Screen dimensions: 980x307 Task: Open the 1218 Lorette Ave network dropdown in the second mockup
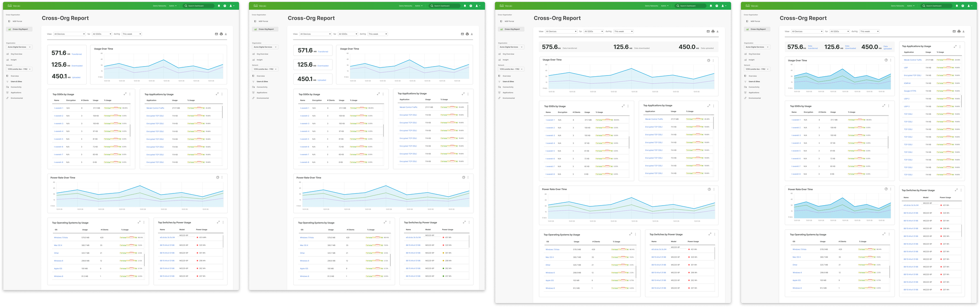(x=265, y=69)
